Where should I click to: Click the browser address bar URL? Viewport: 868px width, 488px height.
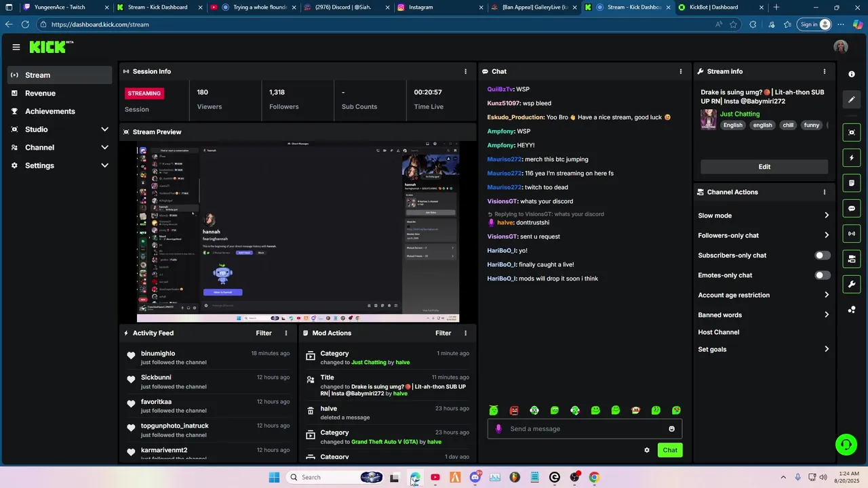pos(100,24)
